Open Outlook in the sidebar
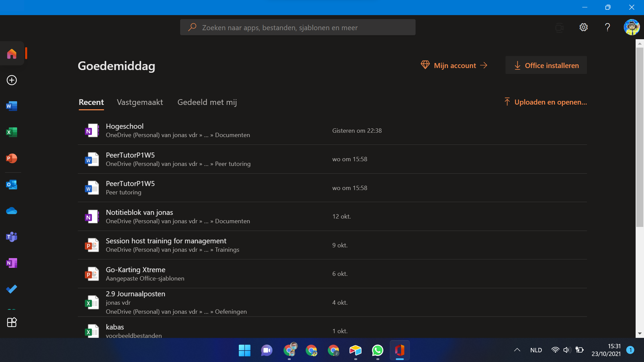 (12, 185)
